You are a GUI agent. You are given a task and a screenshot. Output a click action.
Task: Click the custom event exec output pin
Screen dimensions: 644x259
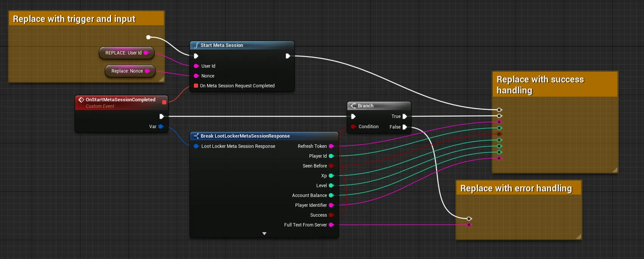162,116
